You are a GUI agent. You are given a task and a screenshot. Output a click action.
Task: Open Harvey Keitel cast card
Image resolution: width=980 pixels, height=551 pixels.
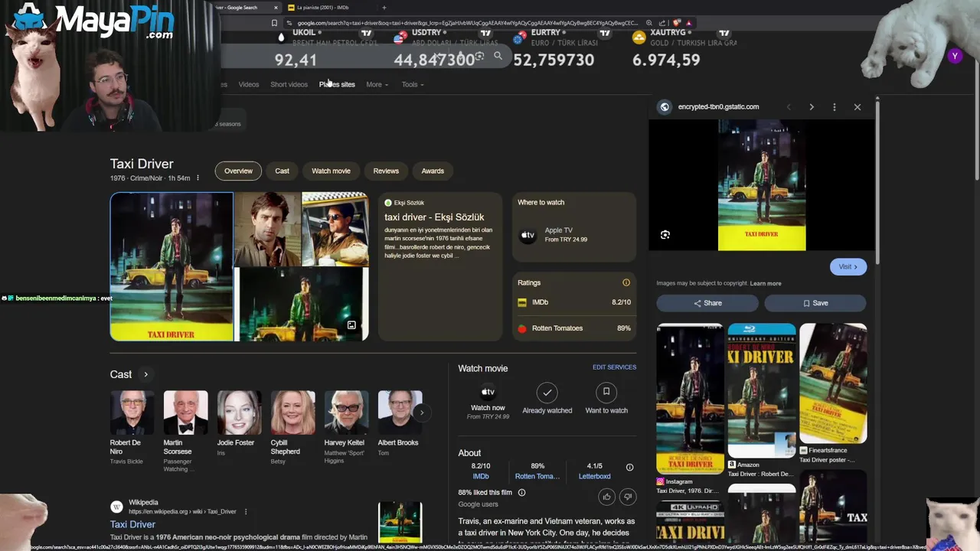click(x=346, y=427)
